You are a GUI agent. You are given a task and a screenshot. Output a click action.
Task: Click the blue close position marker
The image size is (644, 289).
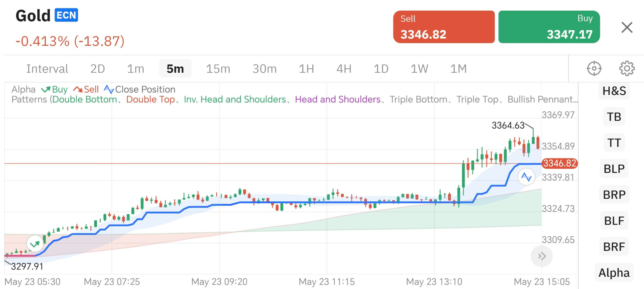pos(526,177)
